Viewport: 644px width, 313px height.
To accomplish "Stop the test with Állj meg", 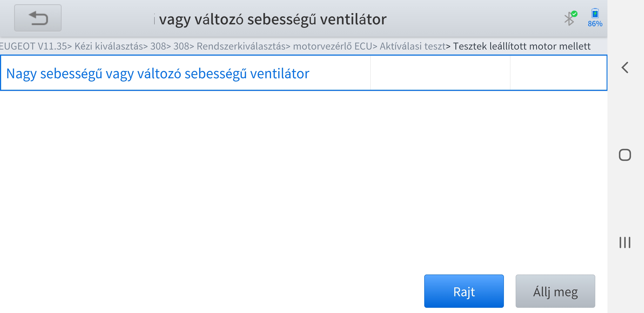I will point(555,291).
